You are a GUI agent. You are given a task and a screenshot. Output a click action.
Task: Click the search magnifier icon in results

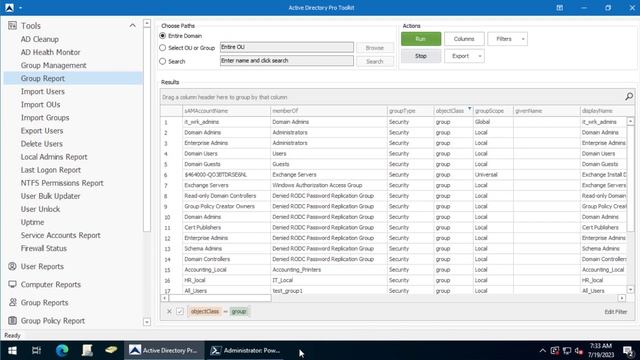coord(629,97)
